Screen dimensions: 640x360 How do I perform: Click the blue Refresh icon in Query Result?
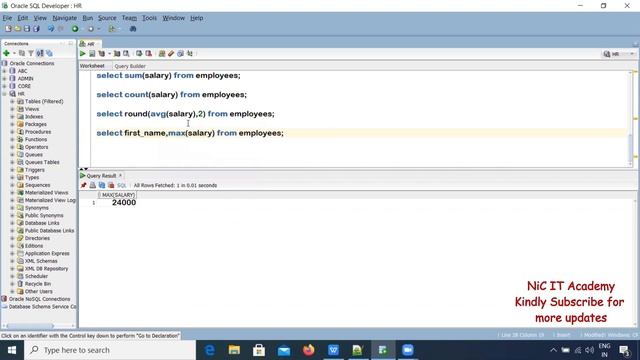click(102, 185)
